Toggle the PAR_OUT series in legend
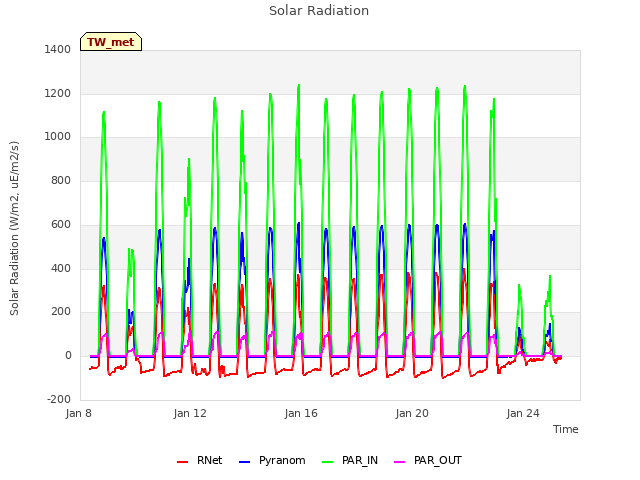Image resolution: width=640 pixels, height=480 pixels. pos(428,460)
